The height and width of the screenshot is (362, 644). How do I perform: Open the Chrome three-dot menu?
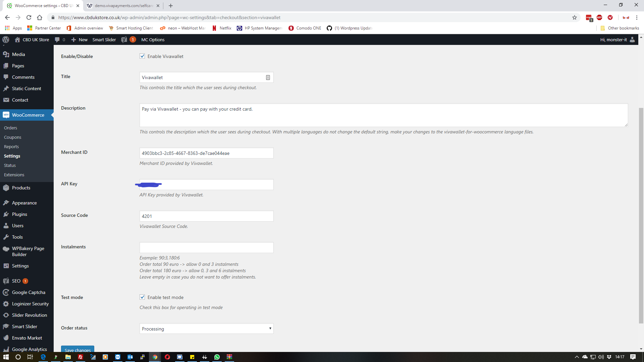pos(637,17)
